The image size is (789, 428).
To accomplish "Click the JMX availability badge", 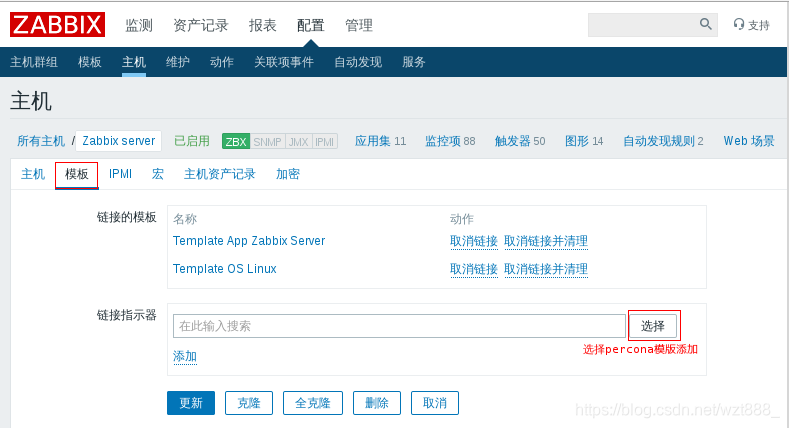I will [x=298, y=141].
